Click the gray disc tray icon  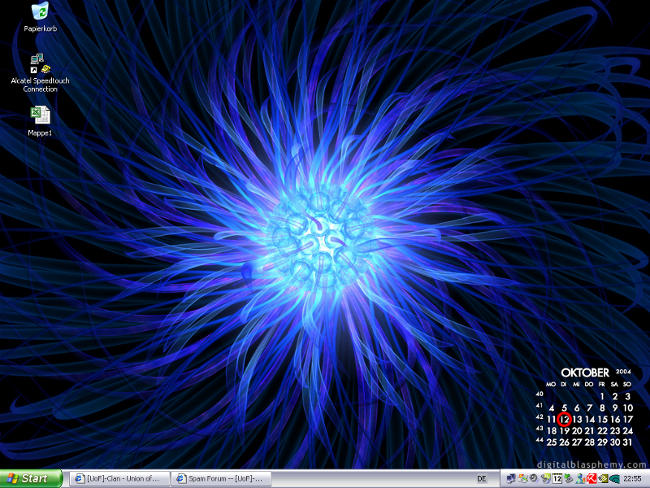tap(533, 478)
